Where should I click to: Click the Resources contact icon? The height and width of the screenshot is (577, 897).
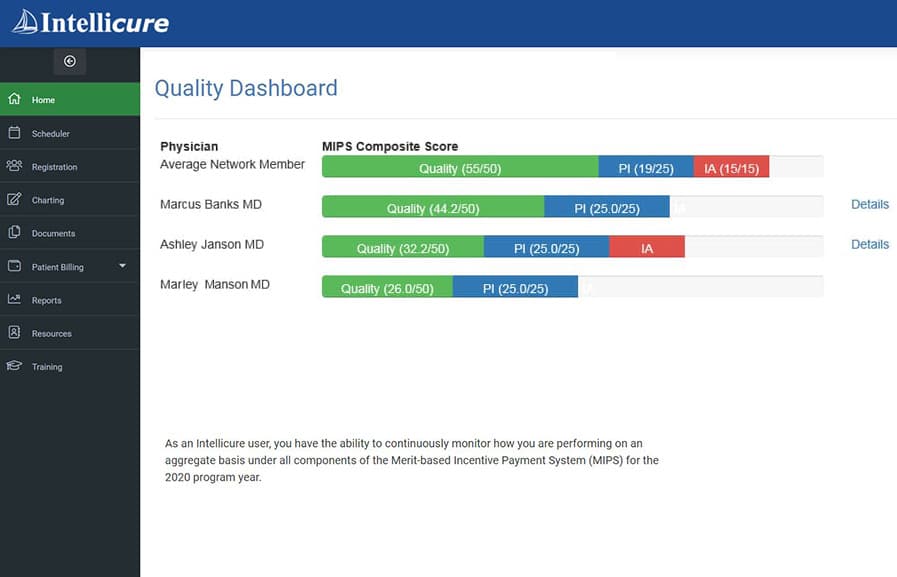tap(14, 332)
